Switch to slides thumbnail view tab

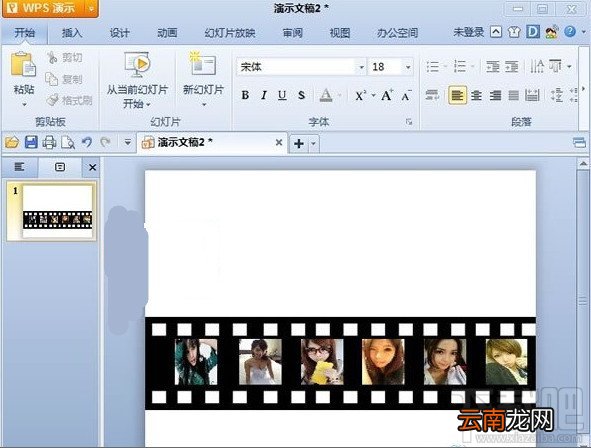point(60,167)
